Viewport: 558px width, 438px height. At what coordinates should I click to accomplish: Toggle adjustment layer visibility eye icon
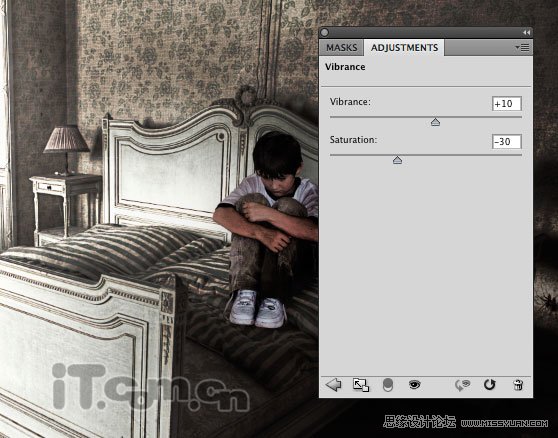415,385
